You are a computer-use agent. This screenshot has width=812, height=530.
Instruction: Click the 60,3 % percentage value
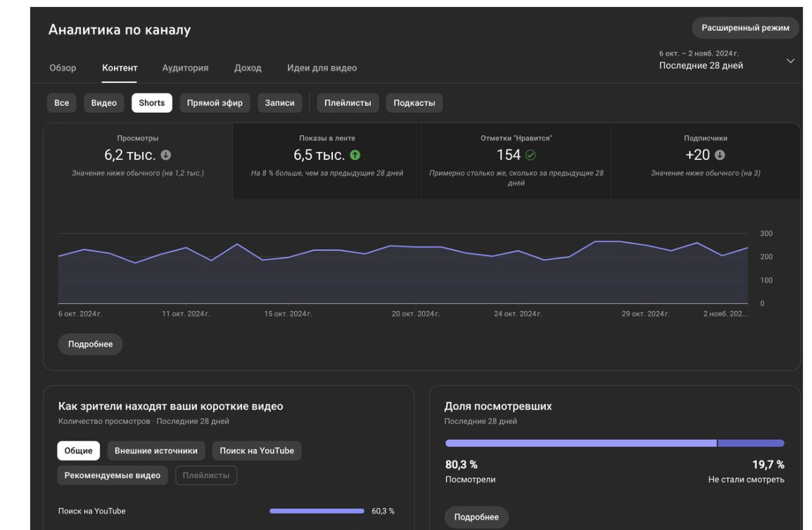(x=383, y=512)
